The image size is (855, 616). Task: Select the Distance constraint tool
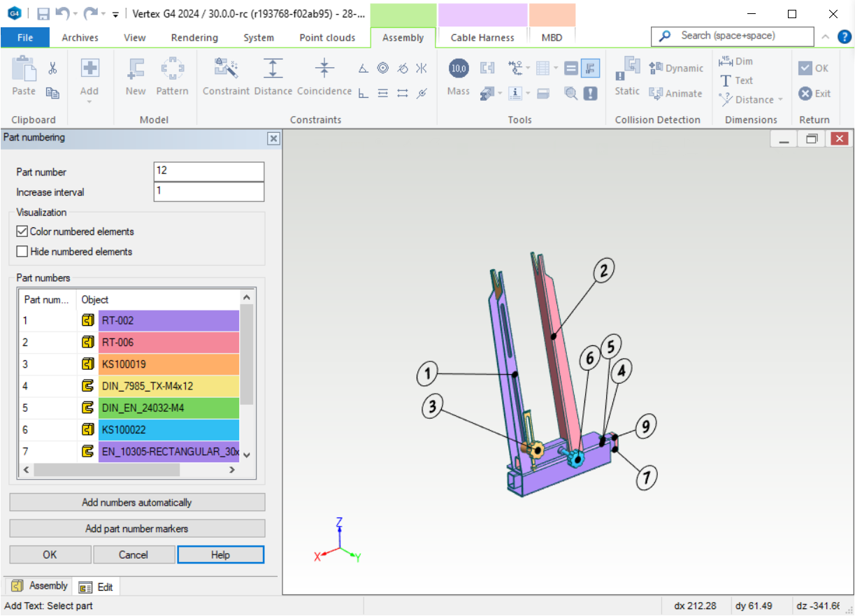coord(273,77)
